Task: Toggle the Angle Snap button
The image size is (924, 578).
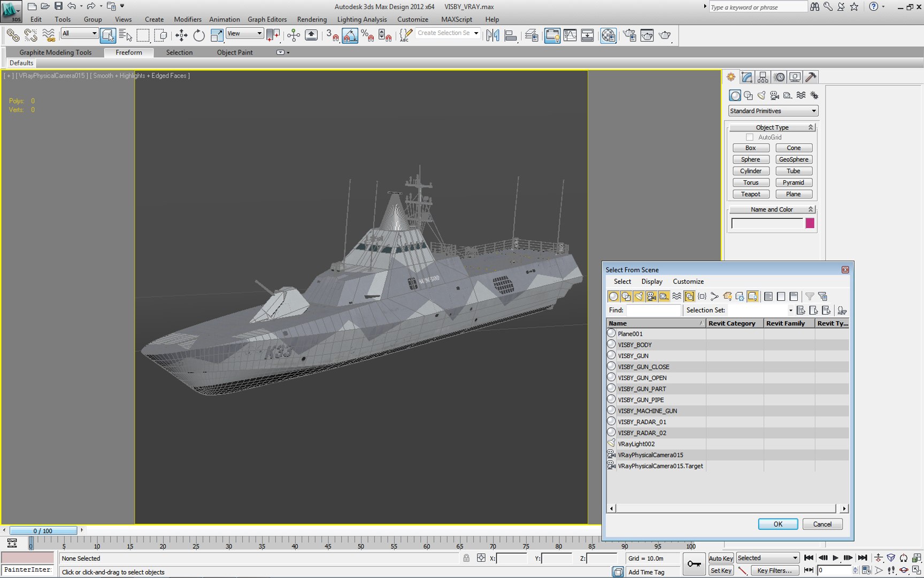Action: pos(350,35)
